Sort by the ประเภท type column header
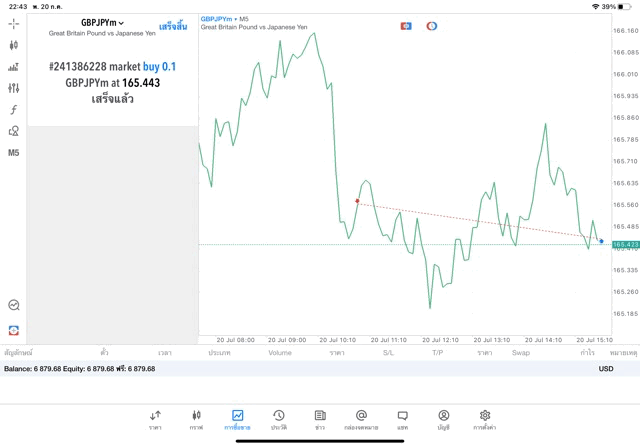Screen dimensions: 640x447 (x=220, y=352)
